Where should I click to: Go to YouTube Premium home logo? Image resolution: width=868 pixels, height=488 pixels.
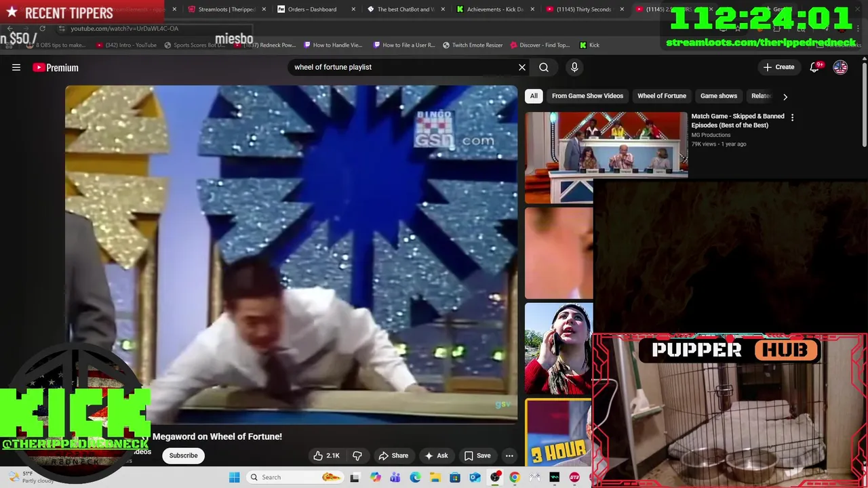pyautogui.click(x=56, y=67)
